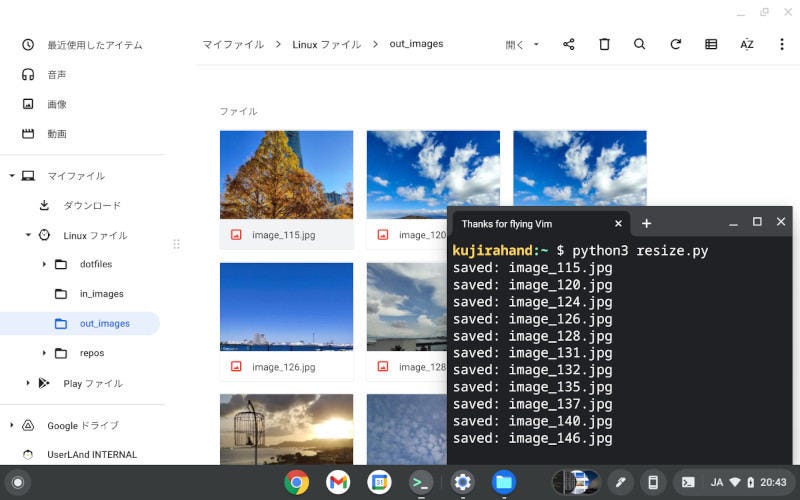
Task: Switch to list view layout
Action: click(x=711, y=44)
